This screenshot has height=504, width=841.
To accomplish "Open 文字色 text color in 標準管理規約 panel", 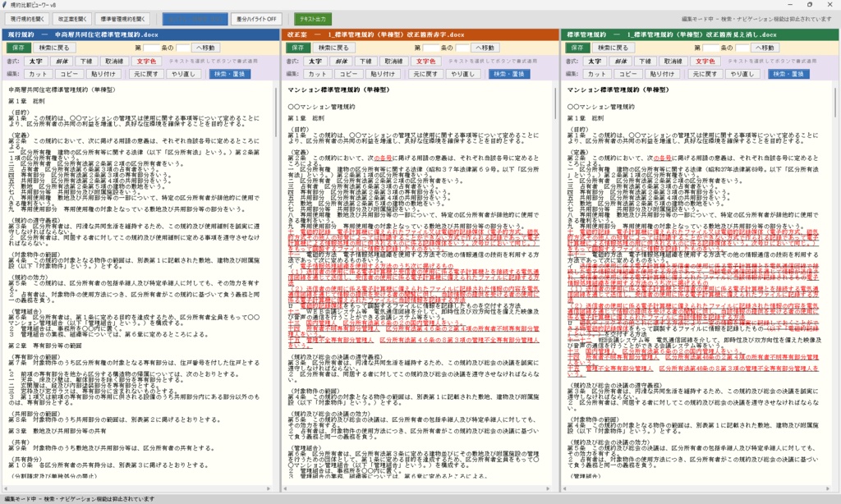I will [x=705, y=61].
